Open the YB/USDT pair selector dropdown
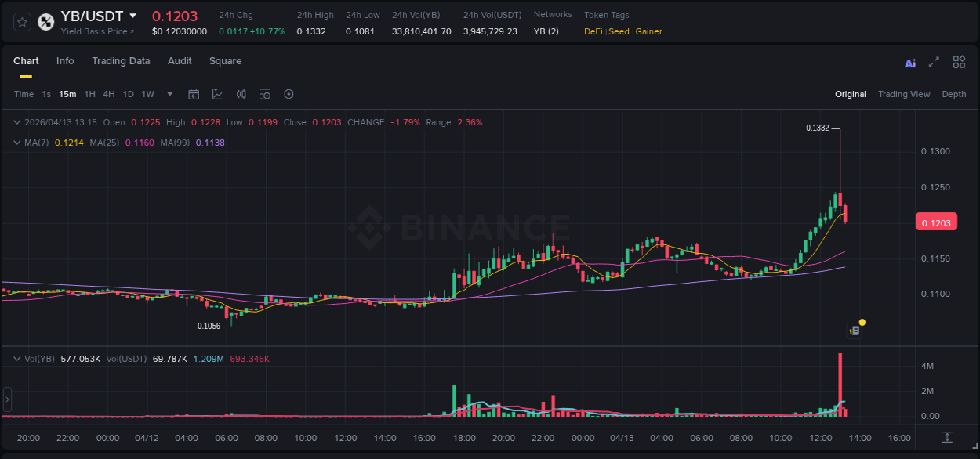This screenshot has width=980, height=459. coord(133,15)
